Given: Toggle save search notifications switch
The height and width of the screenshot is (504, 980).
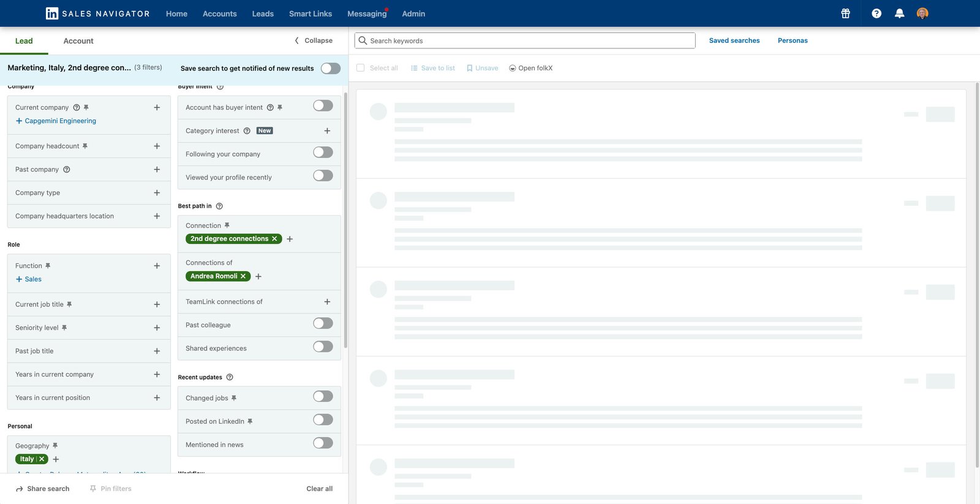Looking at the screenshot, I should click(x=330, y=69).
